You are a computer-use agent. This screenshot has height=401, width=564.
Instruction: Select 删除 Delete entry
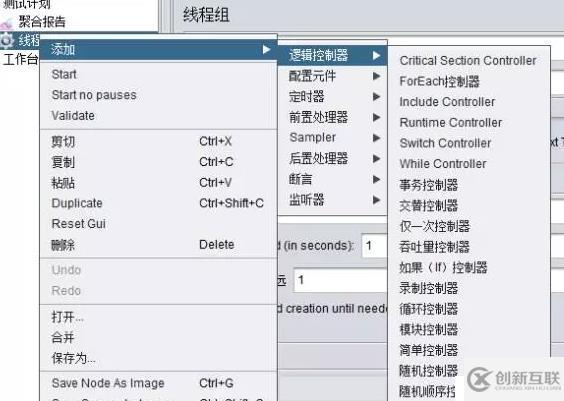pyautogui.click(x=158, y=245)
